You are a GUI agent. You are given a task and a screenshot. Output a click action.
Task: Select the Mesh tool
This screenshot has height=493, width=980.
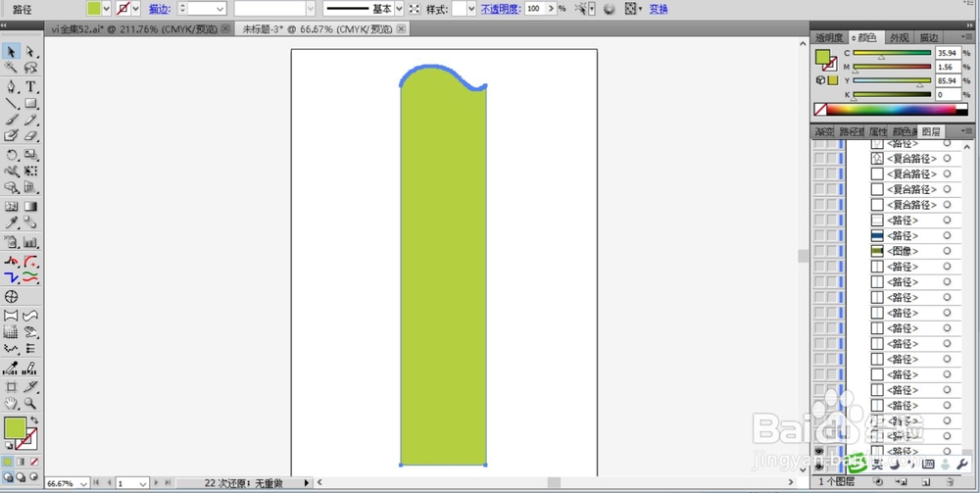pos(11,206)
